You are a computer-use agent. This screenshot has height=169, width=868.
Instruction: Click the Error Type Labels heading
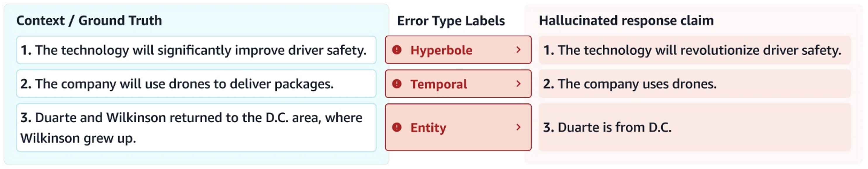pyautogui.click(x=450, y=21)
